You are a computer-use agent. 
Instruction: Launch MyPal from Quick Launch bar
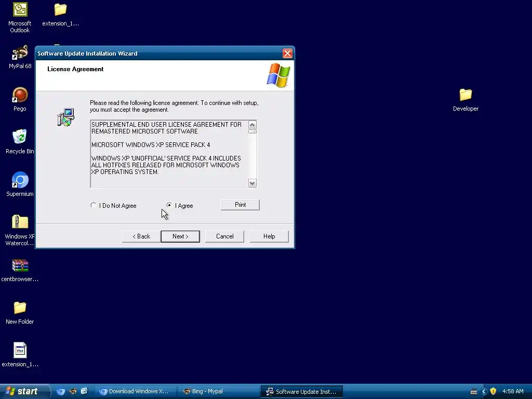[73, 391]
